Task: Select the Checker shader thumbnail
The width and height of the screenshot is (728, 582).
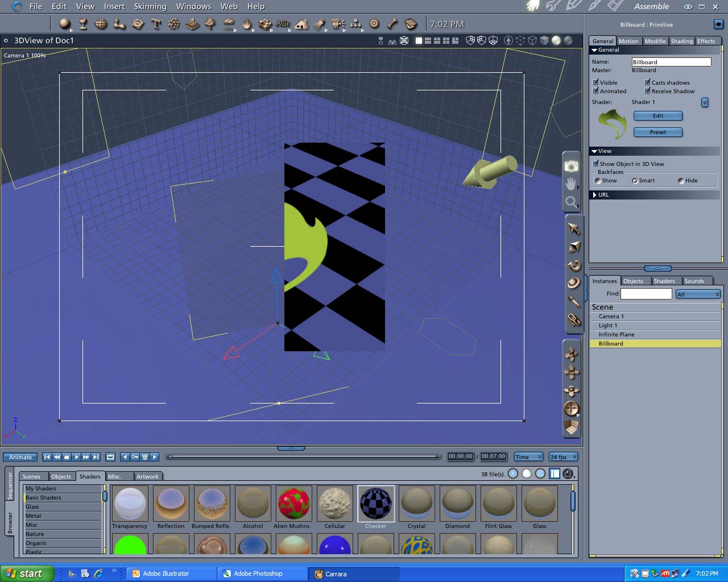Action: tap(375, 504)
